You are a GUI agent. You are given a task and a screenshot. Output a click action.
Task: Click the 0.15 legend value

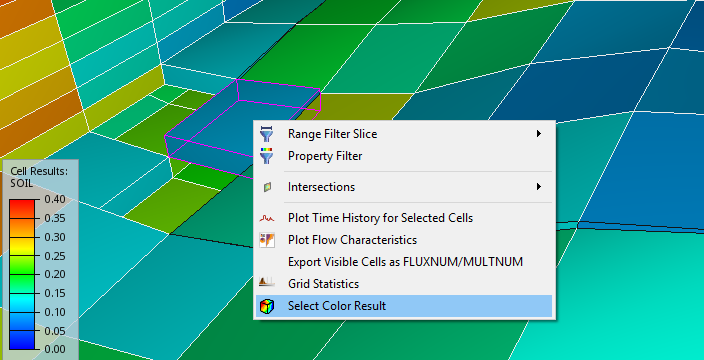[x=55, y=293]
